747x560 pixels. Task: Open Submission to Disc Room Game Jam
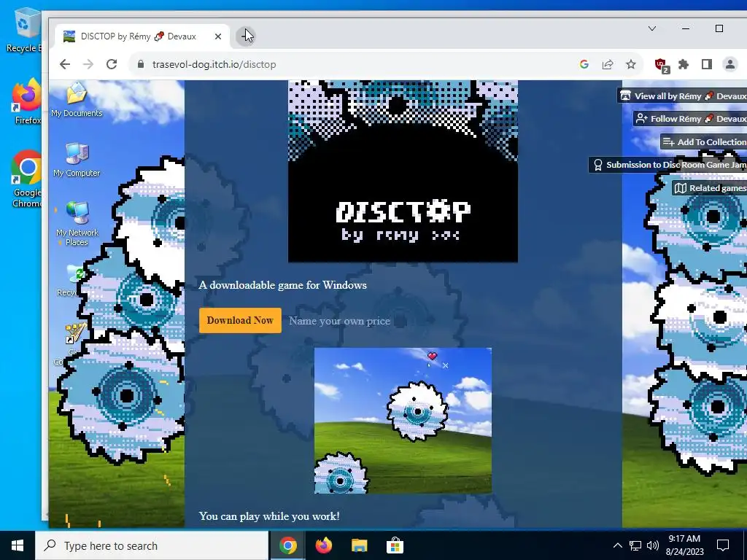click(x=668, y=165)
